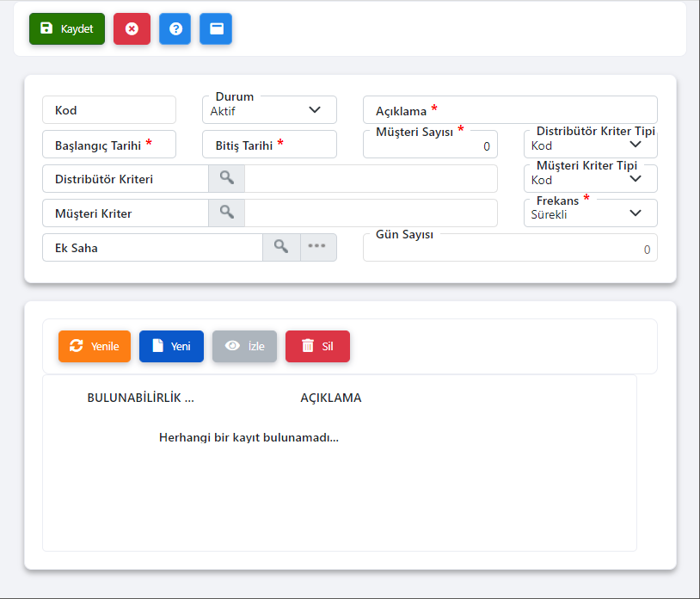Click the Açıklama text field
This screenshot has height=599, width=700.
tap(510, 110)
